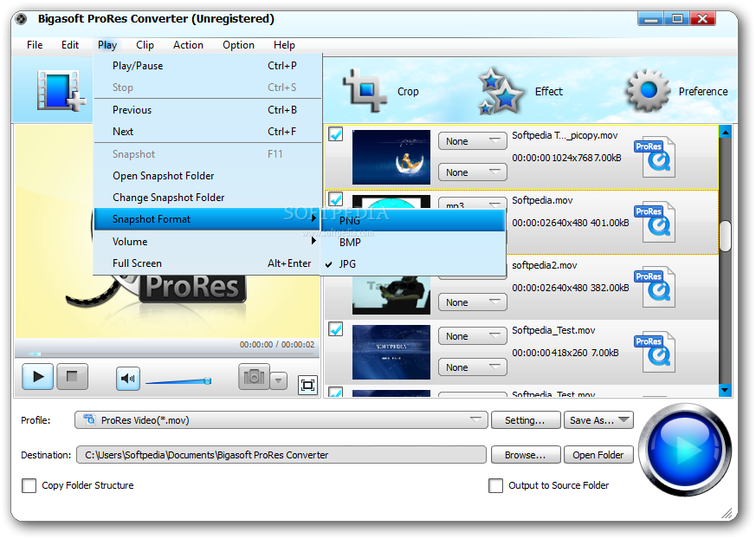Choose Change Snapshot Folder menu item
Viewport: 756px width, 539px height.
[208, 198]
